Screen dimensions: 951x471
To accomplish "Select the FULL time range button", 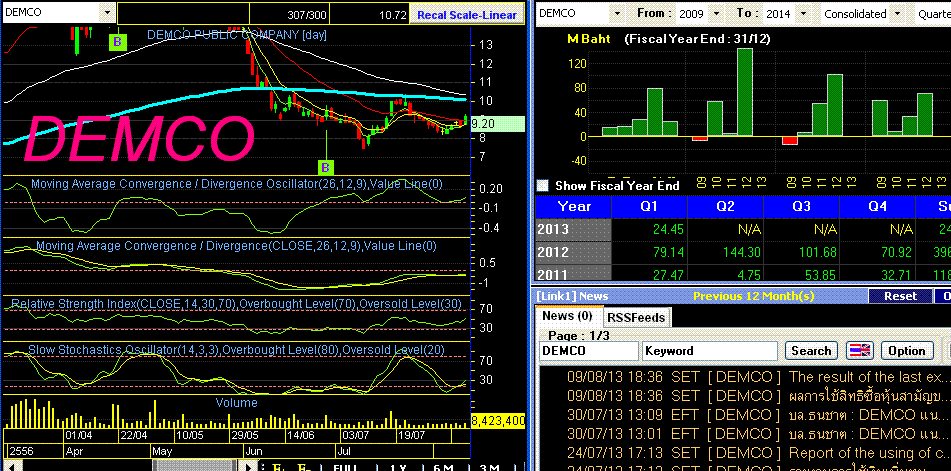I will click(x=345, y=467).
